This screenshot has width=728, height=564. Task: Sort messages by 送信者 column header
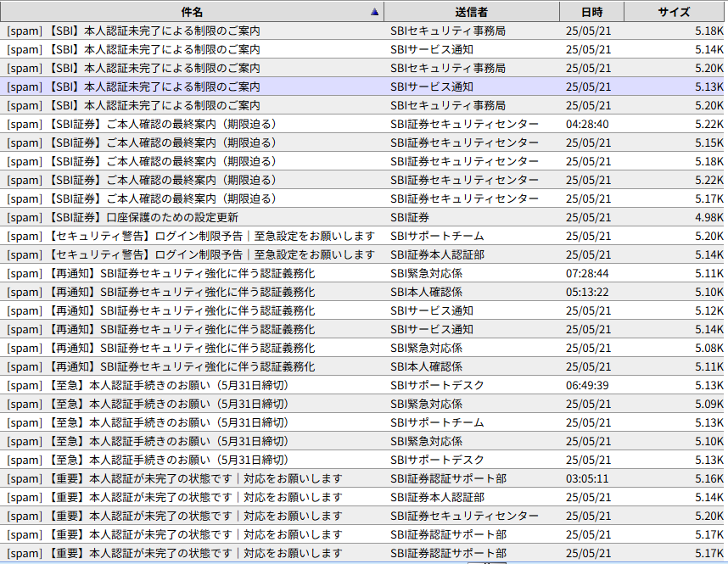[471, 12]
